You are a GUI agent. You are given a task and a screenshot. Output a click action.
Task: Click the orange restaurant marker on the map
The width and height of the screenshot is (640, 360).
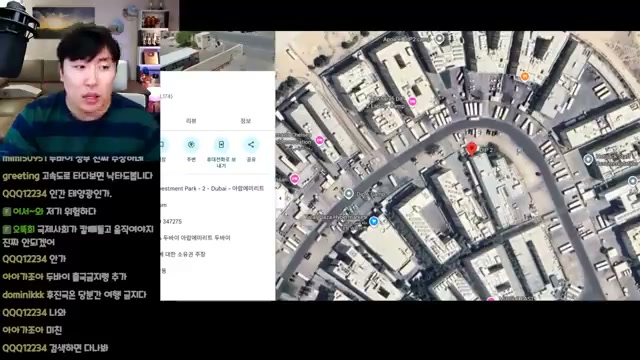pos(524,76)
